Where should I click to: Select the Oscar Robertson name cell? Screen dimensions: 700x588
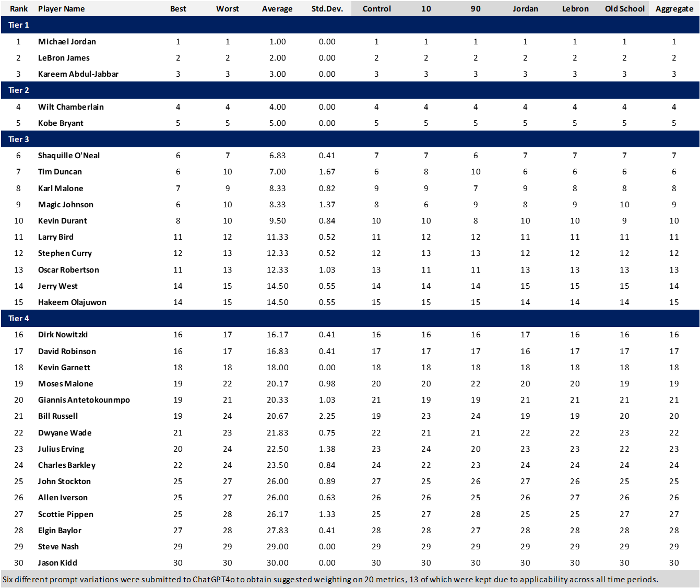(68, 270)
